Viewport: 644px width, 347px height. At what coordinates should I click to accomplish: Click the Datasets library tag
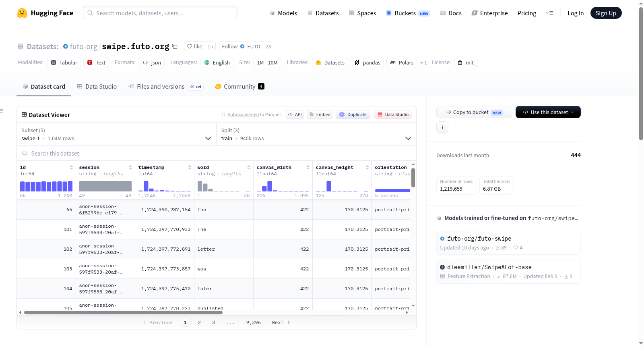coord(330,62)
